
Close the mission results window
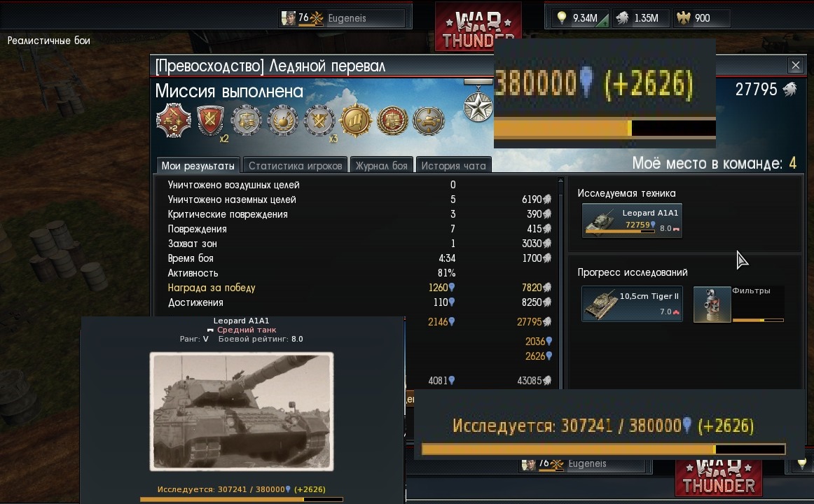click(795, 65)
